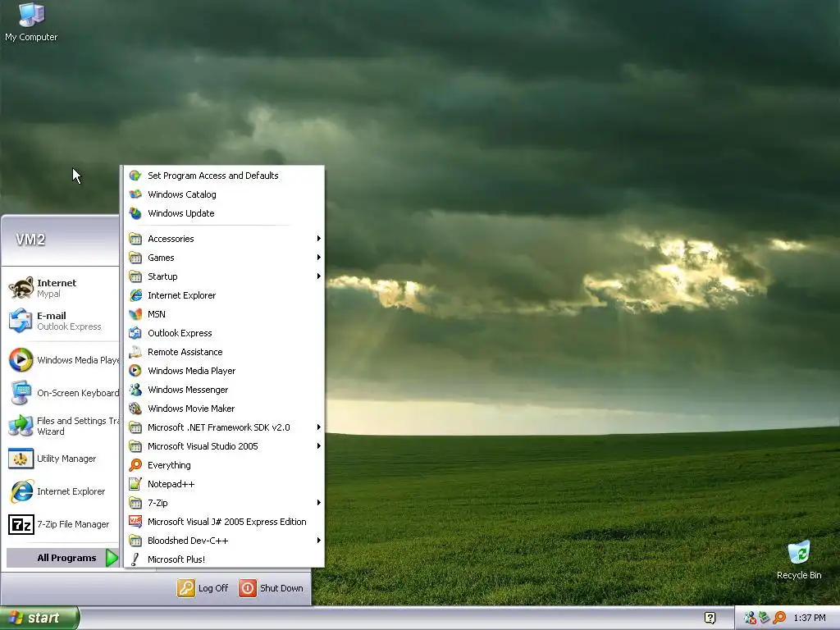The height and width of the screenshot is (630, 840).
Task: Open the Games program group
Action: pyautogui.click(x=224, y=257)
